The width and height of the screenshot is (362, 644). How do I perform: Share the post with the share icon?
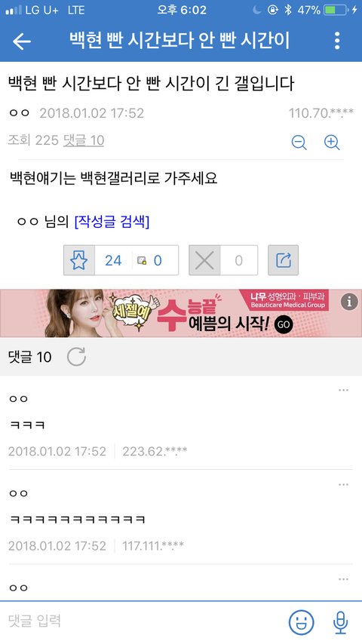[283, 260]
